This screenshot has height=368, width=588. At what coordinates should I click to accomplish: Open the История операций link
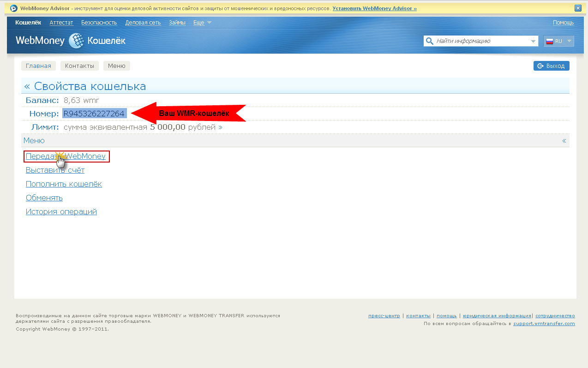coord(61,212)
